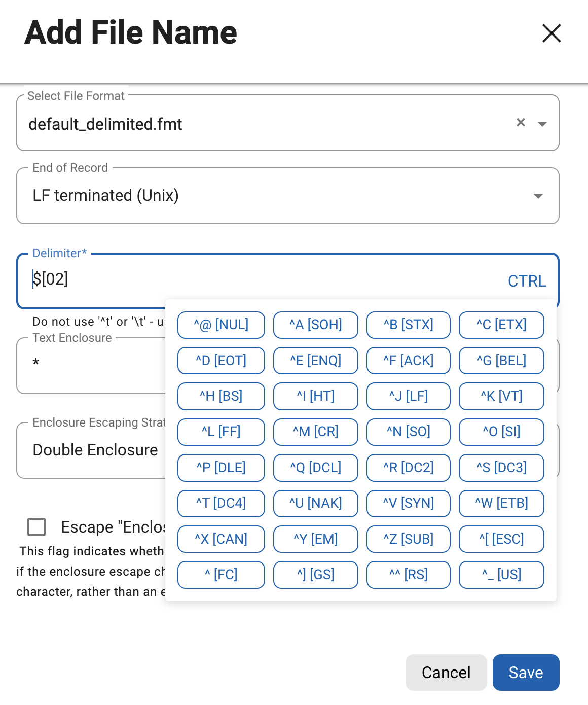Open the Select File Format dropdown
588x705 pixels.
[542, 123]
